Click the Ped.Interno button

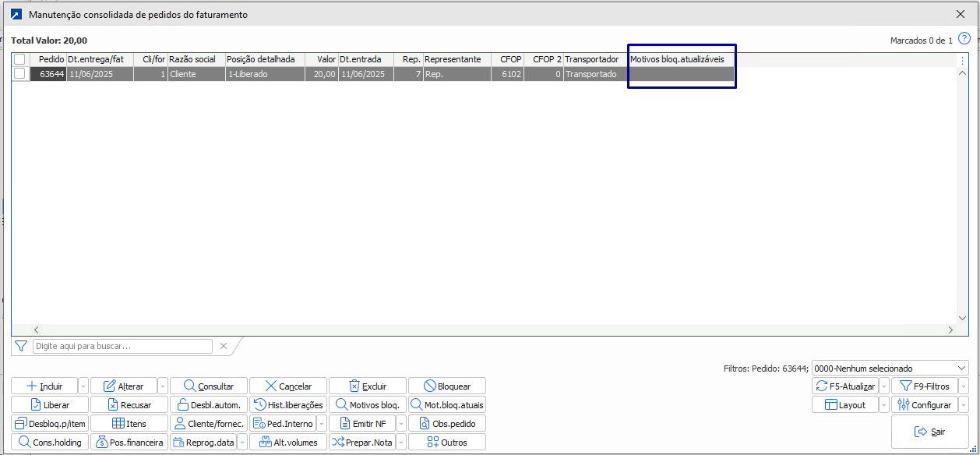pos(283,423)
